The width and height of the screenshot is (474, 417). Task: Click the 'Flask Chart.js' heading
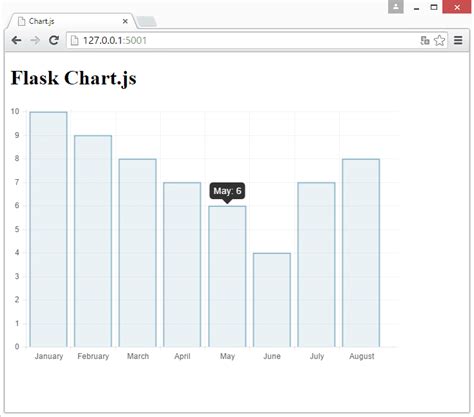point(74,78)
